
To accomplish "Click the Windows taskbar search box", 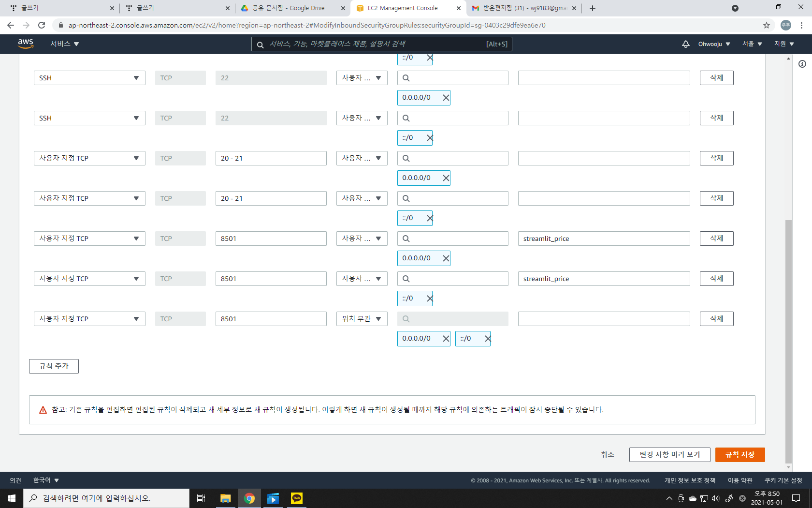I will click(106, 498).
